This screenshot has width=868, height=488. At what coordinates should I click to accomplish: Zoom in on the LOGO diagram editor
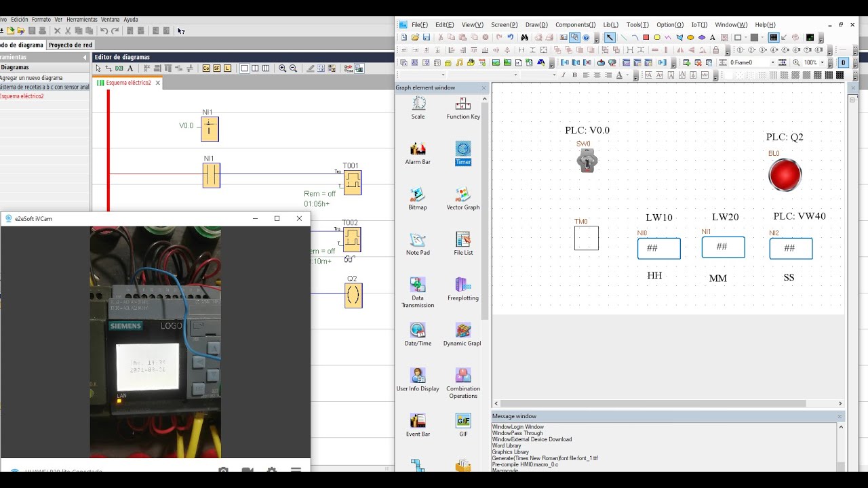282,68
